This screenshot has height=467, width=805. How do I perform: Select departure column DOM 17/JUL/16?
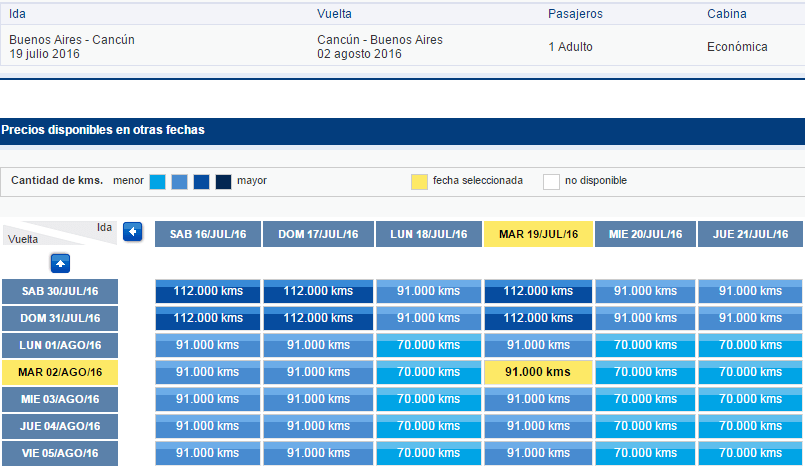pyautogui.click(x=318, y=234)
